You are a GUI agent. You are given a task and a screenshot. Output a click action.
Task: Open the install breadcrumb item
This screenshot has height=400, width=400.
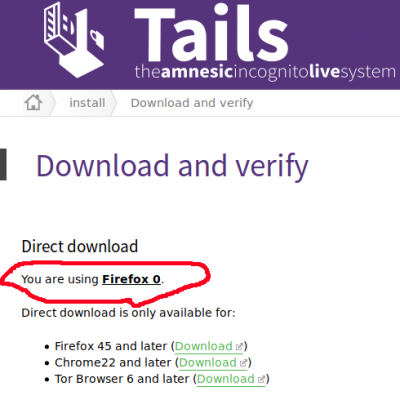[87, 103]
